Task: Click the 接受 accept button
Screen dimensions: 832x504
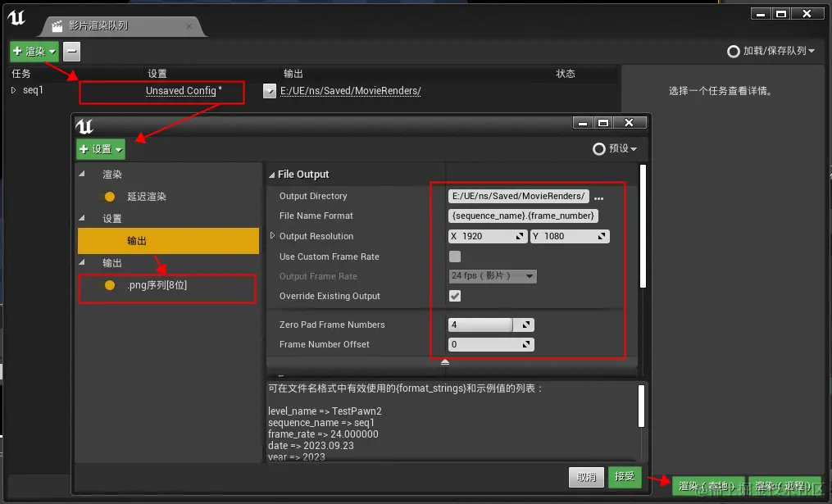Action: pos(625,476)
